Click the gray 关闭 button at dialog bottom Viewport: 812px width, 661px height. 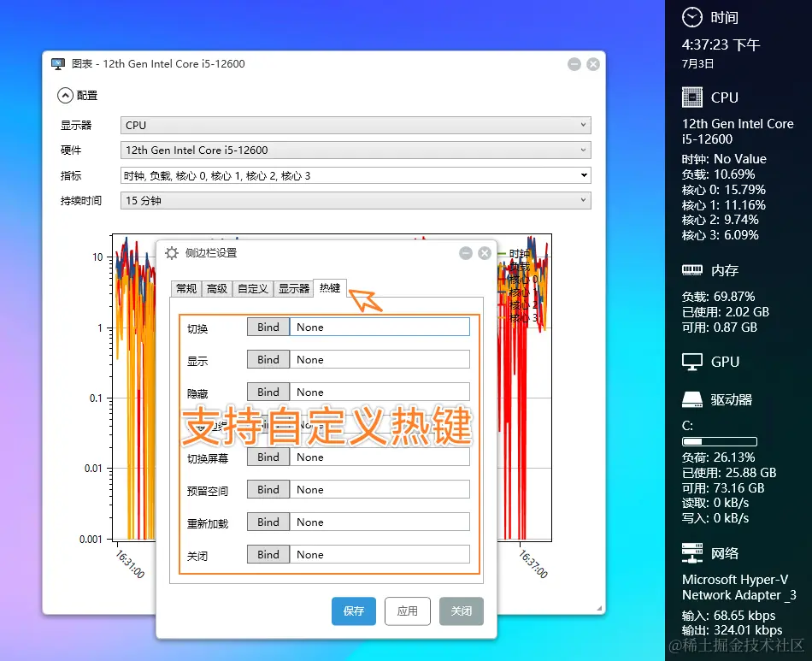(462, 611)
